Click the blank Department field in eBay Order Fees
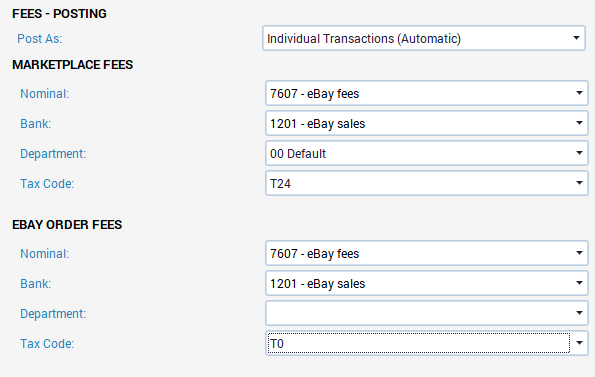Image resolution: width=595 pixels, height=377 pixels. [x=427, y=313]
